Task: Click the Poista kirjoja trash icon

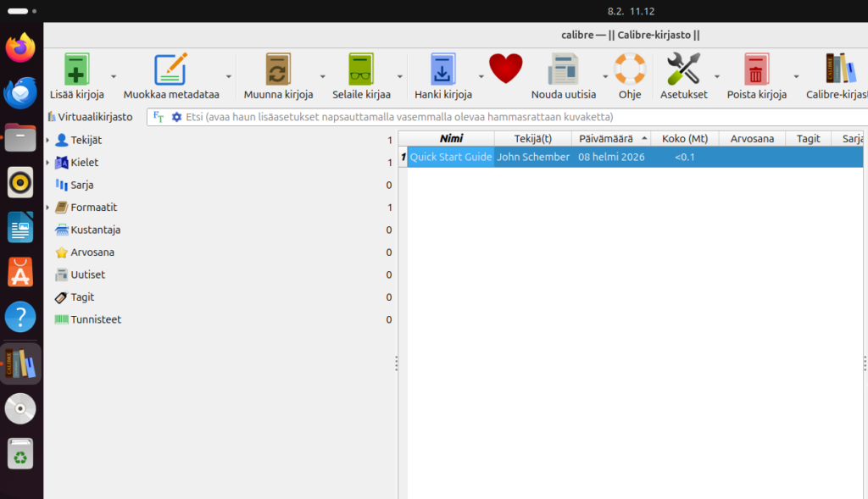Action: 756,69
